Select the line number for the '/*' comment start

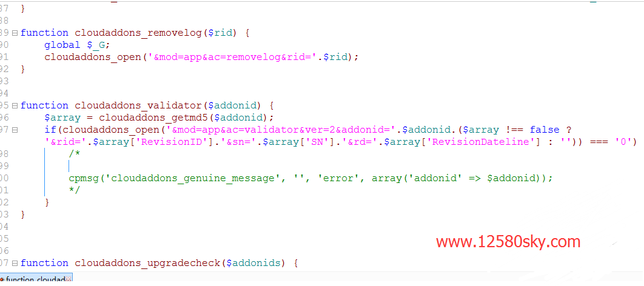(x=4, y=155)
